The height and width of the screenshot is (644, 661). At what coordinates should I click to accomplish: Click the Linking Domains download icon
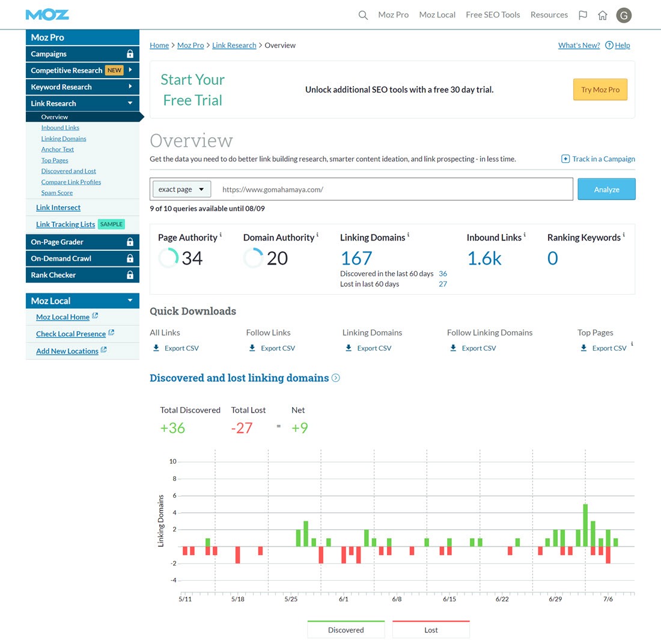click(x=349, y=348)
